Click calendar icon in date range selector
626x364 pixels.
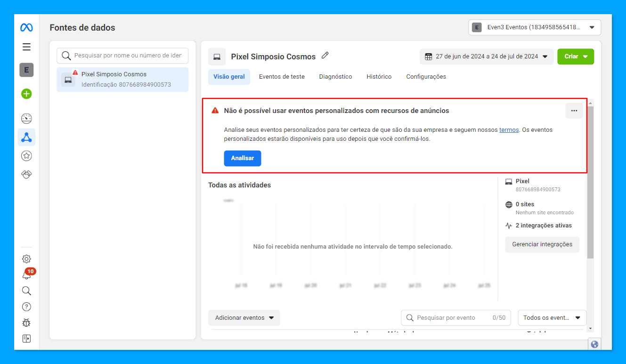429,57
